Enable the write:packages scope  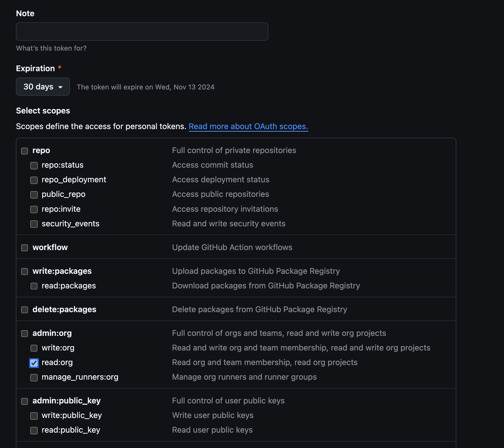point(25,271)
